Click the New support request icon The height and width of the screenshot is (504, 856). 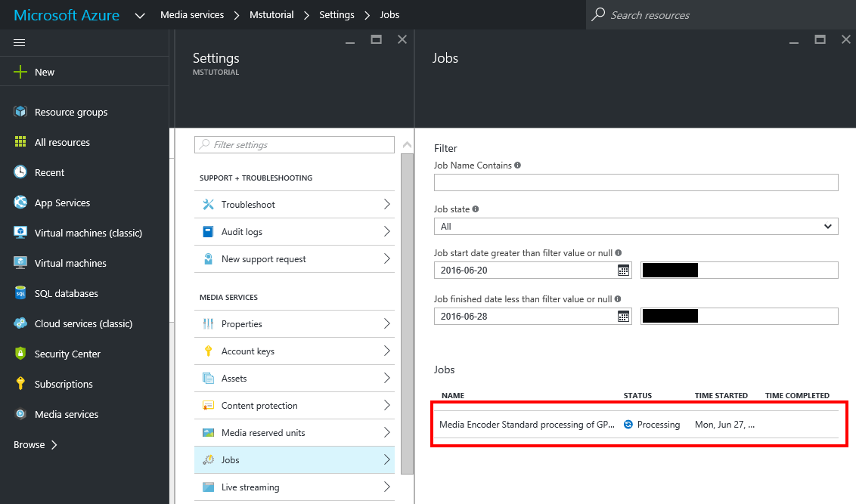(208, 258)
